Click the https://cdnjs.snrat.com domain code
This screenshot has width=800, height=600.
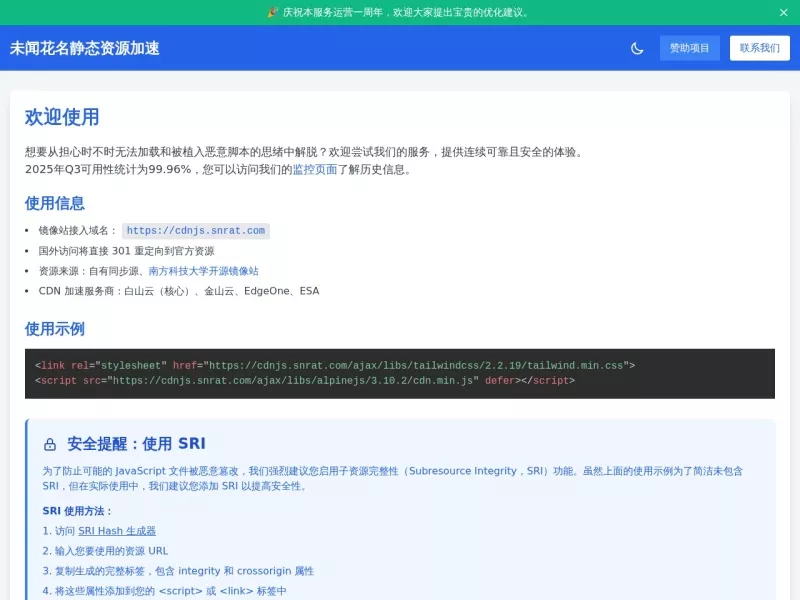coord(196,231)
